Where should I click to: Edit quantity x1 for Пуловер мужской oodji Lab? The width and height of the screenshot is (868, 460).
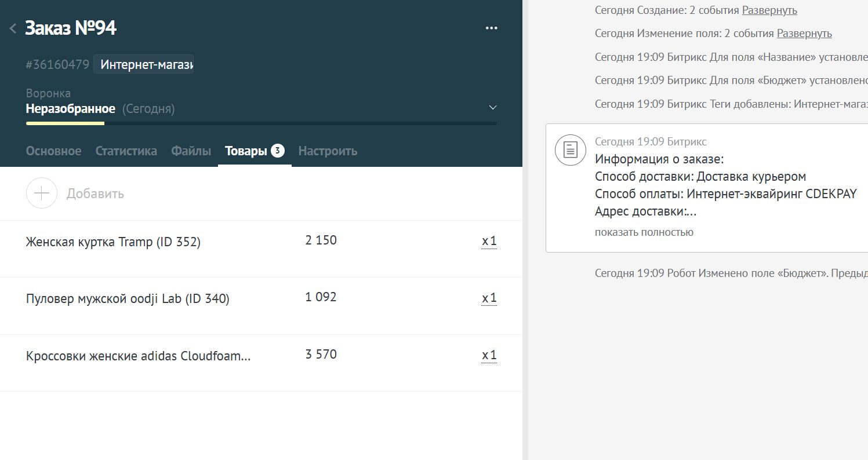pyautogui.click(x=488, y=298)
